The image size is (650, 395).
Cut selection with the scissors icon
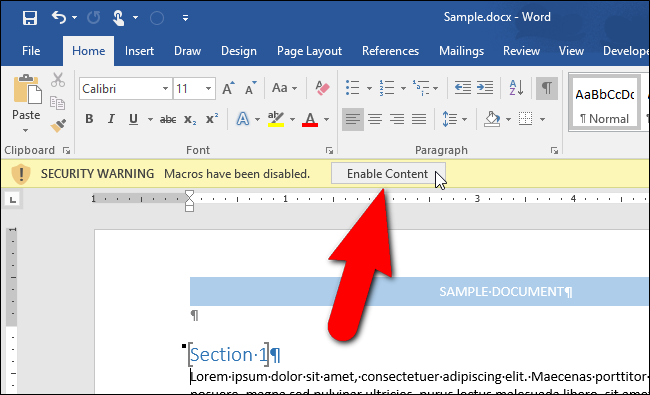[x=58, y=80]
